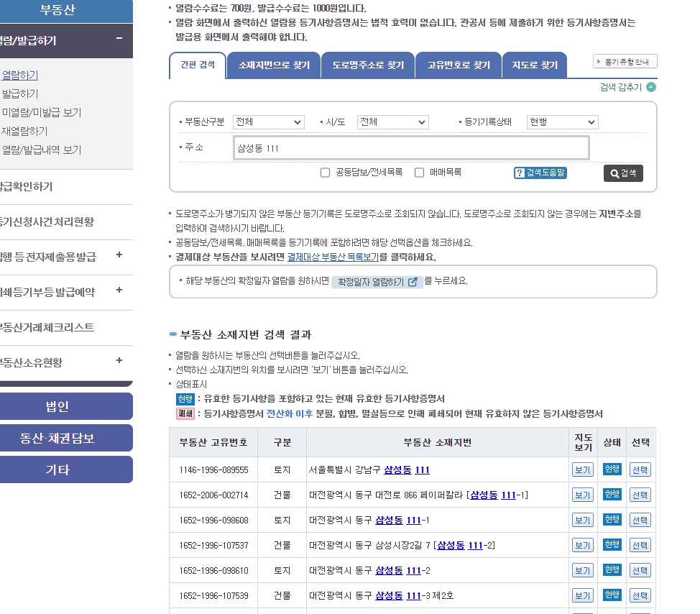700x614 pixels.
Task: Click 현행 badge for 1652-2006-002714
Action: tap(612, 494)
